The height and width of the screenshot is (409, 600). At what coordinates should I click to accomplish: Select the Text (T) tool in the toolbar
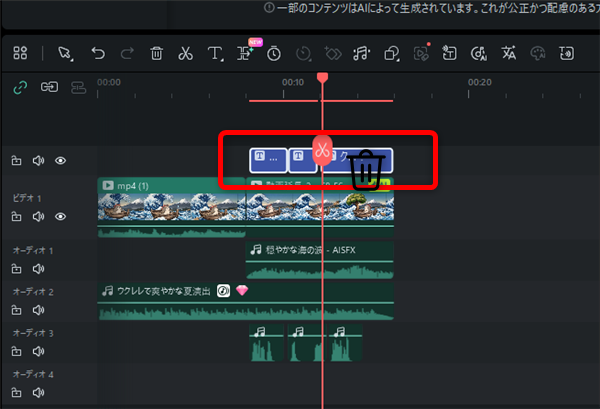[x=215, y=53]
